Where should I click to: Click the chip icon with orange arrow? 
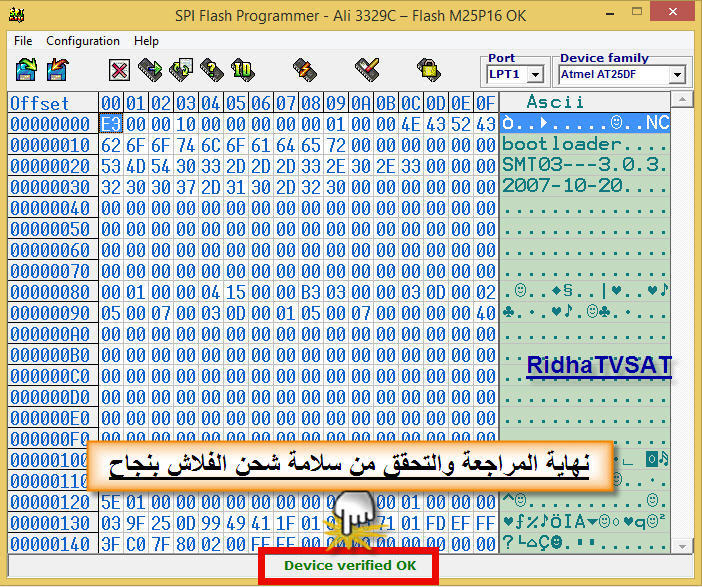coord(304,70)
